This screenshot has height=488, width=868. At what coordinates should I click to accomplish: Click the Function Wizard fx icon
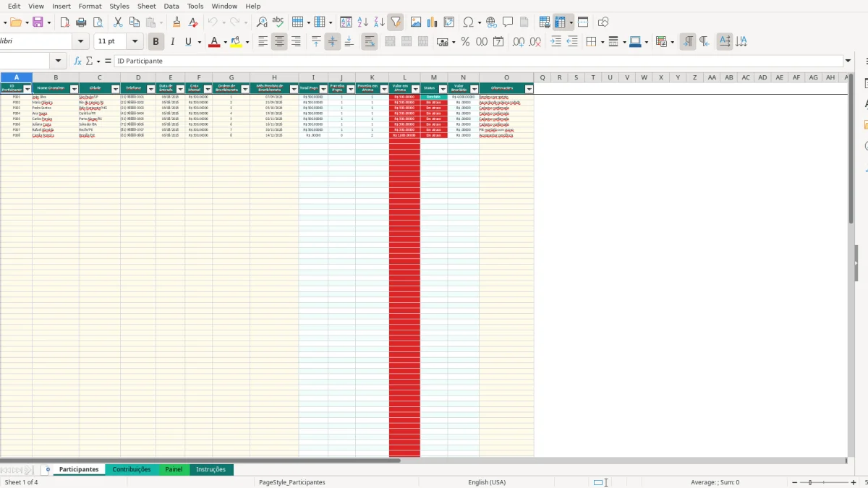77,61
